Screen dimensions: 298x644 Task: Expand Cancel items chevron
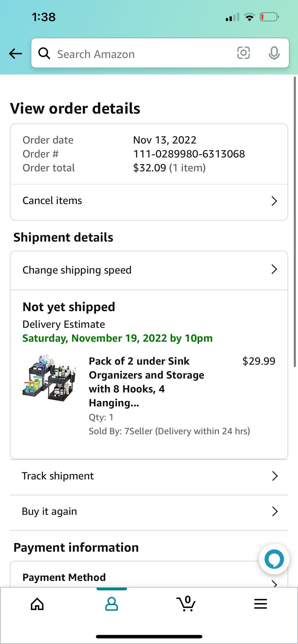coord(274,201)
